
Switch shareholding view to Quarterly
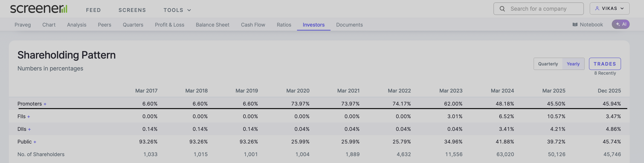pyautogui.click(x=548, y=64)
